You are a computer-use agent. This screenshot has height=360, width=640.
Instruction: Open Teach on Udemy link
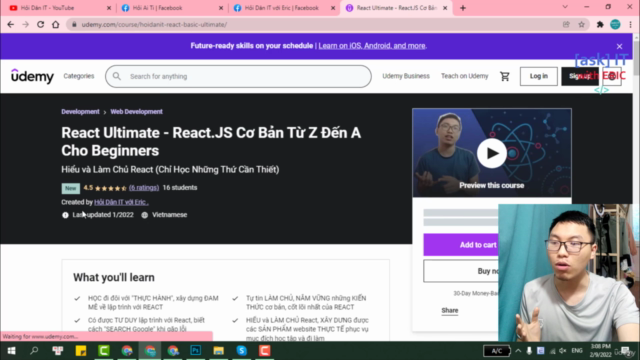tap(464, 76)
